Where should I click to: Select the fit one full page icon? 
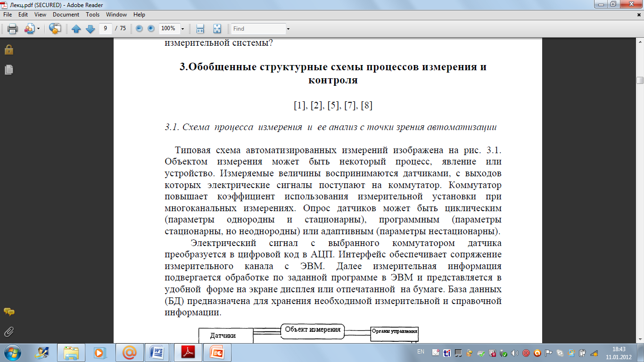point(217,29)
